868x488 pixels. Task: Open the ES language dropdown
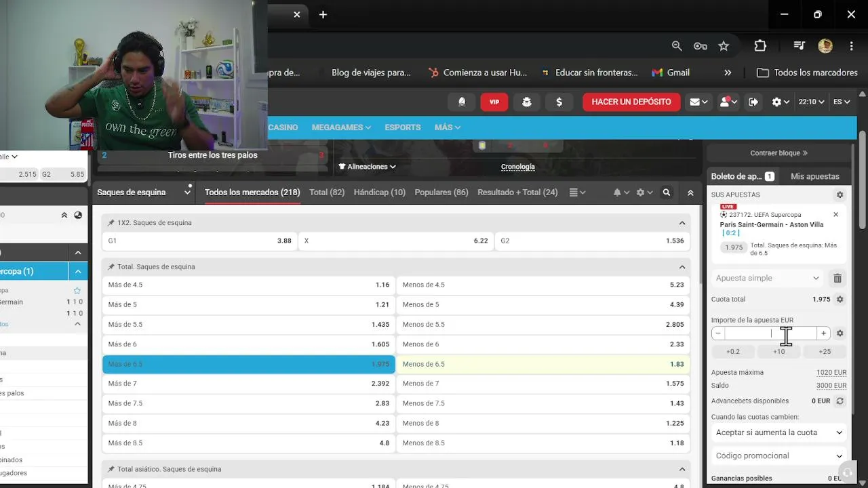842,102
